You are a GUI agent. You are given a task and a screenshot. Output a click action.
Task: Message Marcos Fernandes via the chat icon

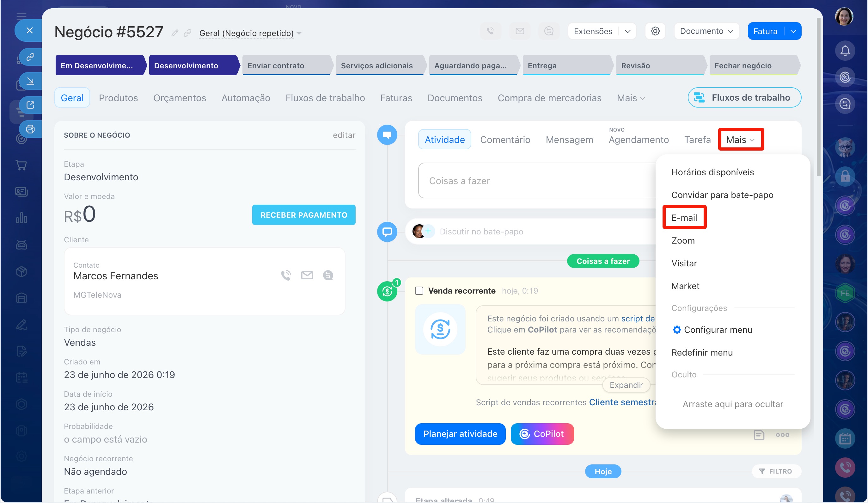click(x=328, y=276)
